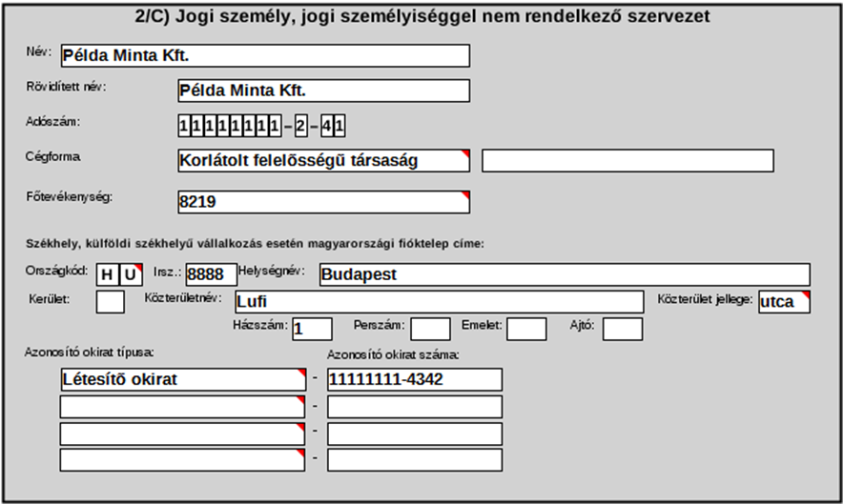Click the Irsz. postal code field

[x=211, y=274]
